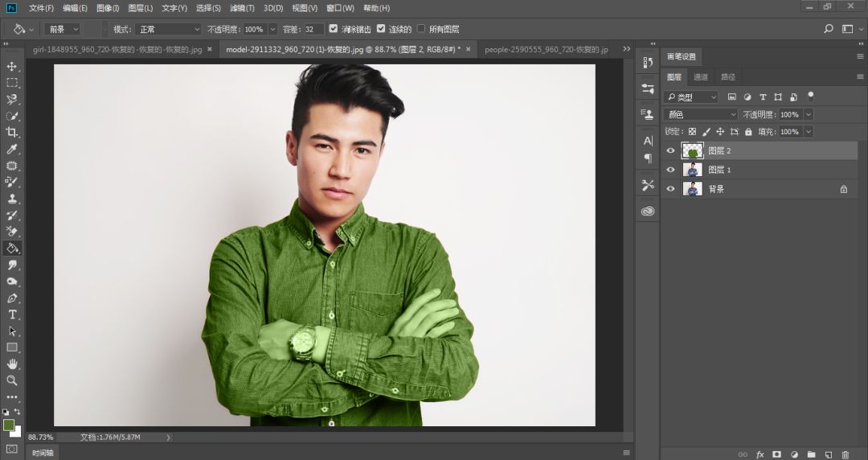Select the Zoom magnifier tool
This screenshot has width=868, height=460.
coord(12,380)
